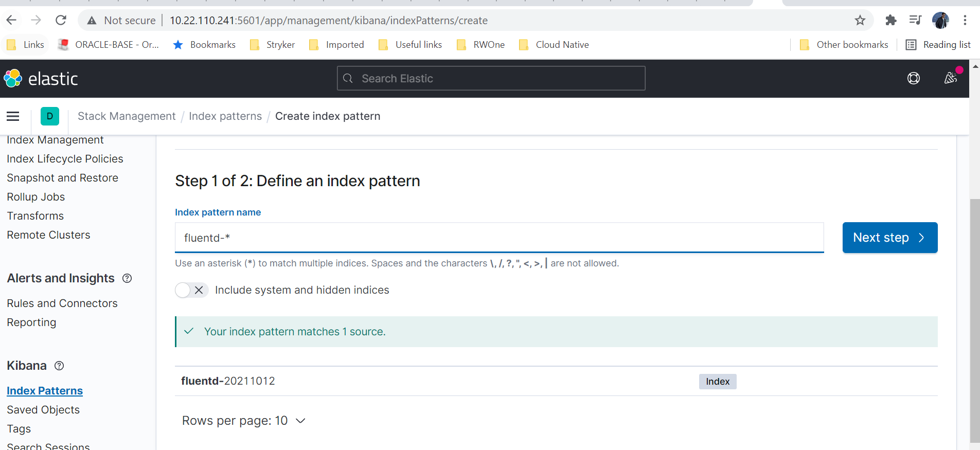The height and width of the screenshot is (450, 980).
Task: Select the fluentd-20211012 index row
Action: pyautogui.click(x=556, y=381)
